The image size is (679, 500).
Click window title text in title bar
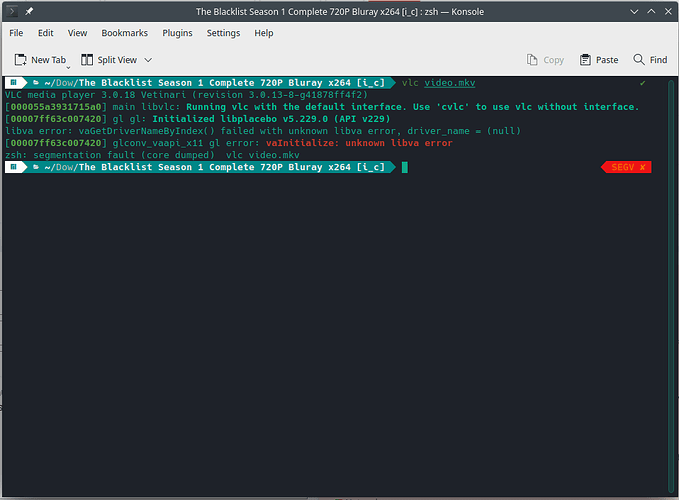click(x=340, y=12)
